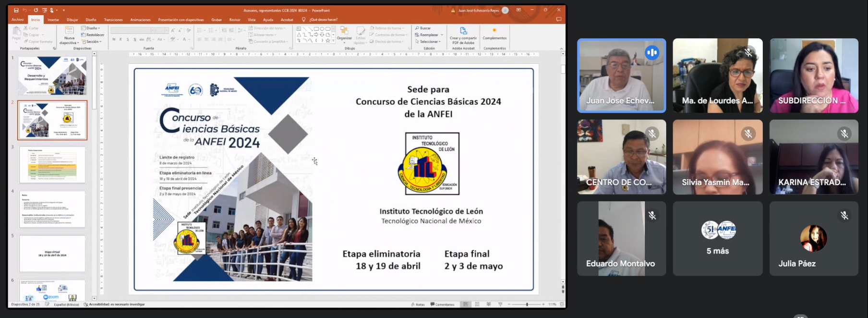Switch to slide sorter view icon

tap(477, 305)
